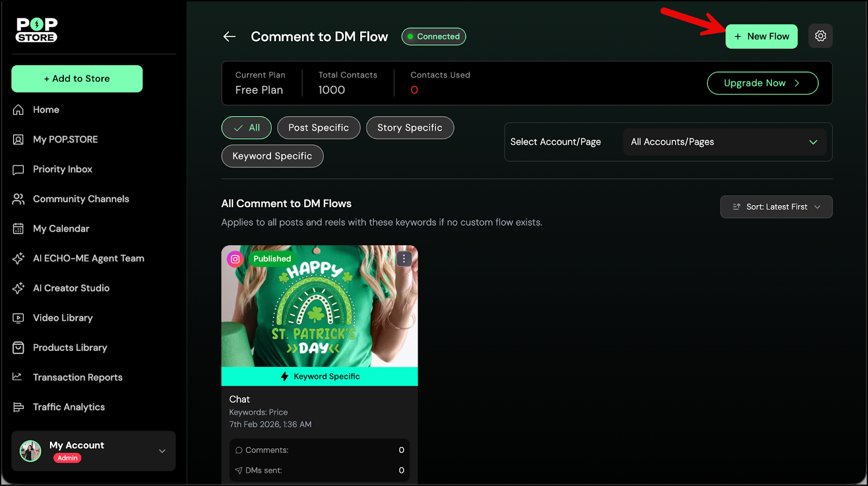
Task: Go to My Calendar in the sidebar
Action: 61,229
